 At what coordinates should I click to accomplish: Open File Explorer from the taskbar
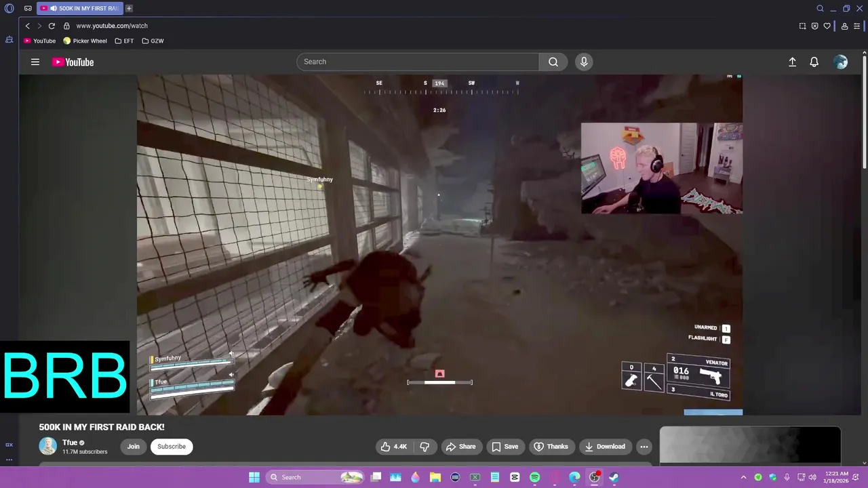[x=435, y=477]
